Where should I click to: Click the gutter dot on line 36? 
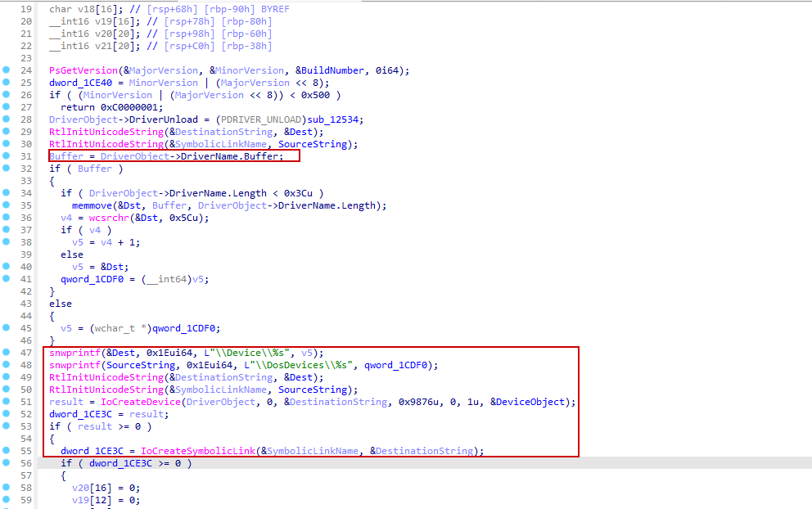6,218
